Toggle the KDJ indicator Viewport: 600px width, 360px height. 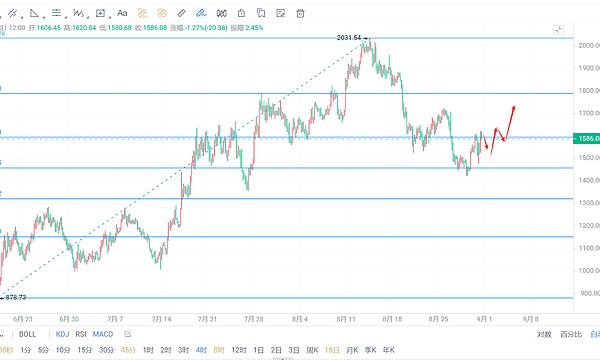pyautogui.click(x=62, y=334)
